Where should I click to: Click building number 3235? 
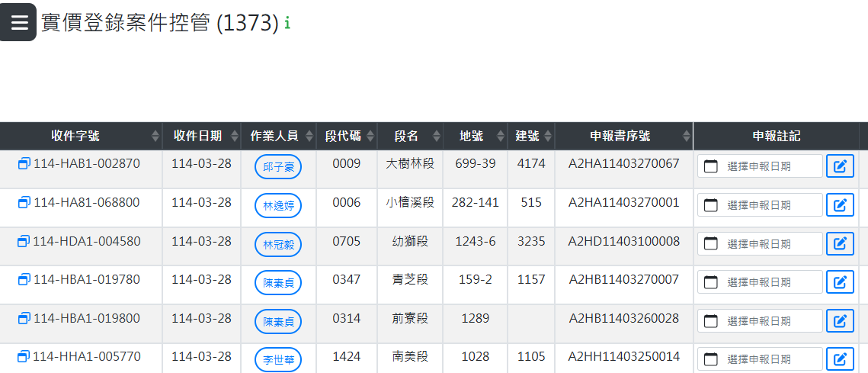click(531, 241)
